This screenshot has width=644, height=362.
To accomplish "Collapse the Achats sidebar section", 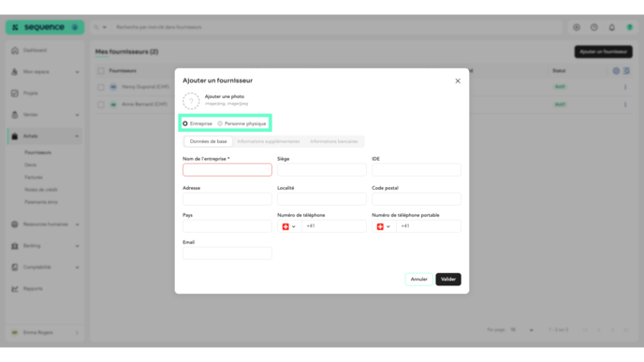I will pos(77,137).
